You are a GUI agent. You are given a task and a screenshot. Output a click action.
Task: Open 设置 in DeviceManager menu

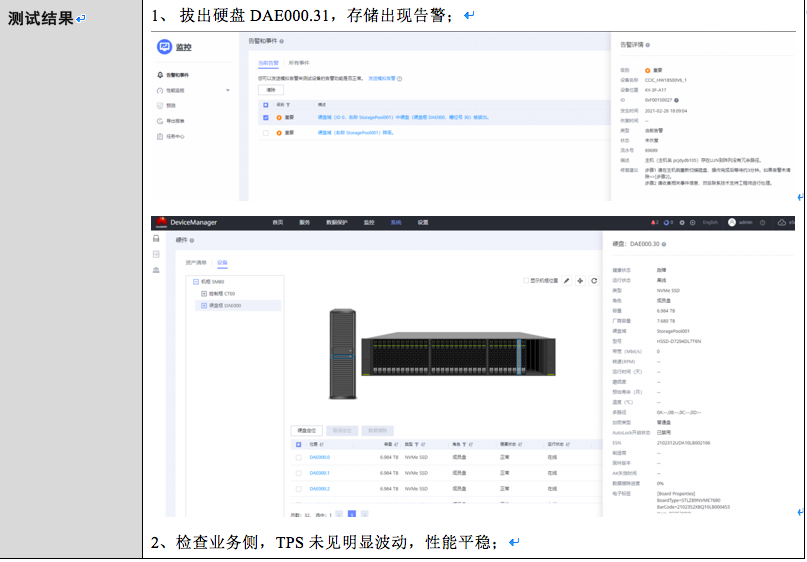click(x=423, y=222)
